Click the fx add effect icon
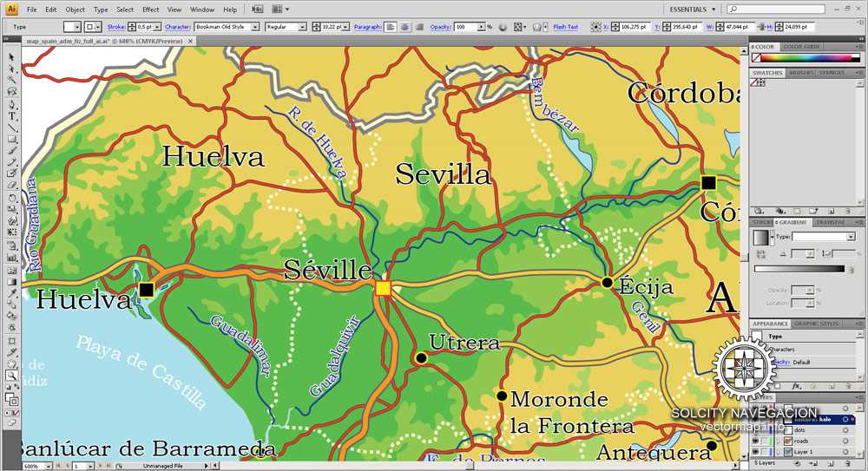This screenshot has height=471, width=868. pos(796,386)
